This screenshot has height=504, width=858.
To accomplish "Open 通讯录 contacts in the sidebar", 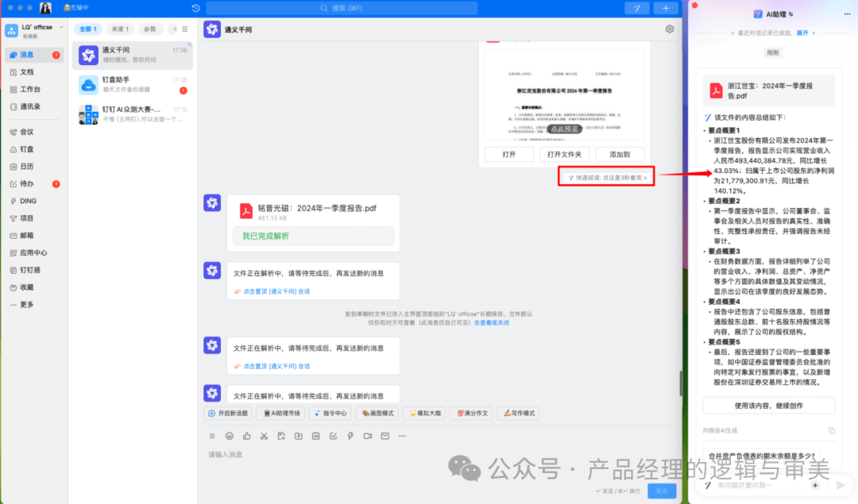I will coord(25,106).
